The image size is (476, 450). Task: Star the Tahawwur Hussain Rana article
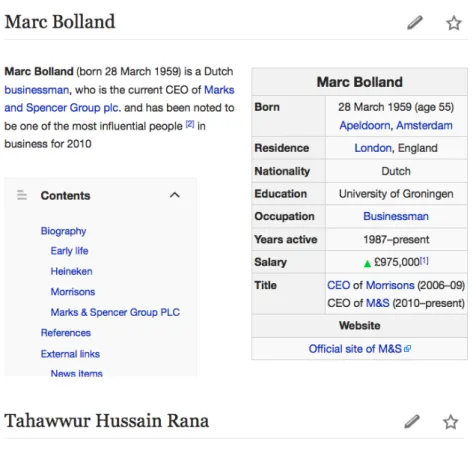coord(451,422)
